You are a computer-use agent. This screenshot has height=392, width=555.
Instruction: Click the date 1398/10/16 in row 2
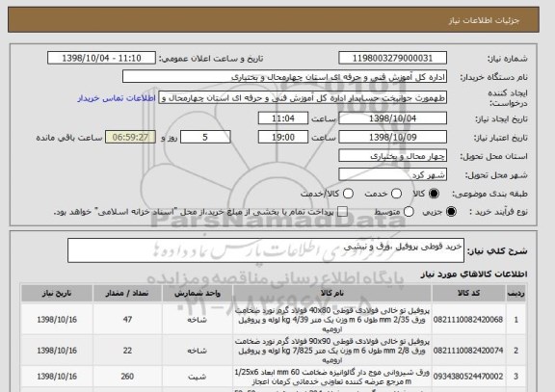click(57, 351)
